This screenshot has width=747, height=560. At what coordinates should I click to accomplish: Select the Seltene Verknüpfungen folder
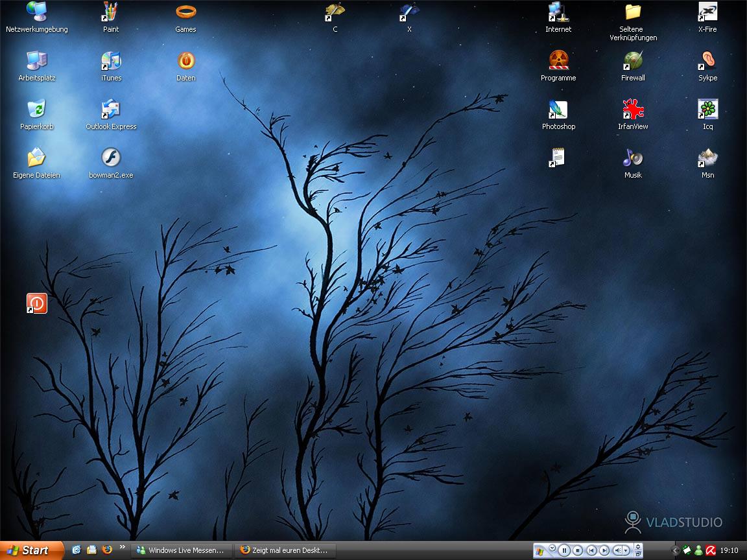[x=633, y=21]
